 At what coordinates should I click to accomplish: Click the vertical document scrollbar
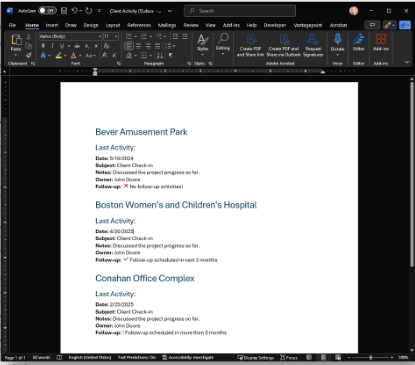(412, 173)
